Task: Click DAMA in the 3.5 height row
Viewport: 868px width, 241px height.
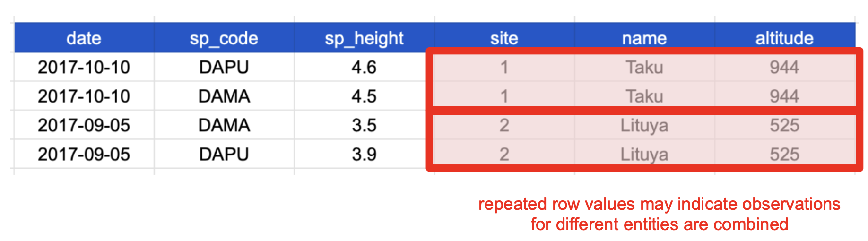Action: click(x=224, y=125)
